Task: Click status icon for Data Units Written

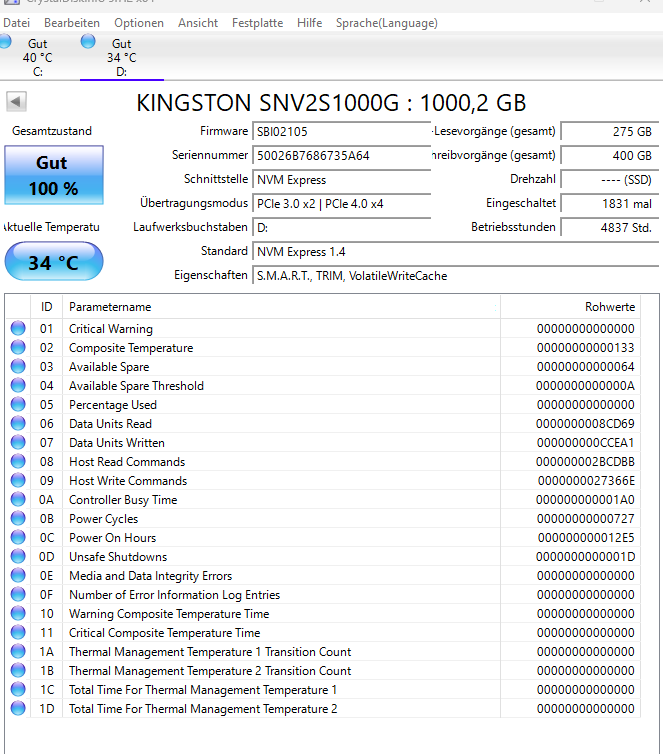Action: point(18,442)
